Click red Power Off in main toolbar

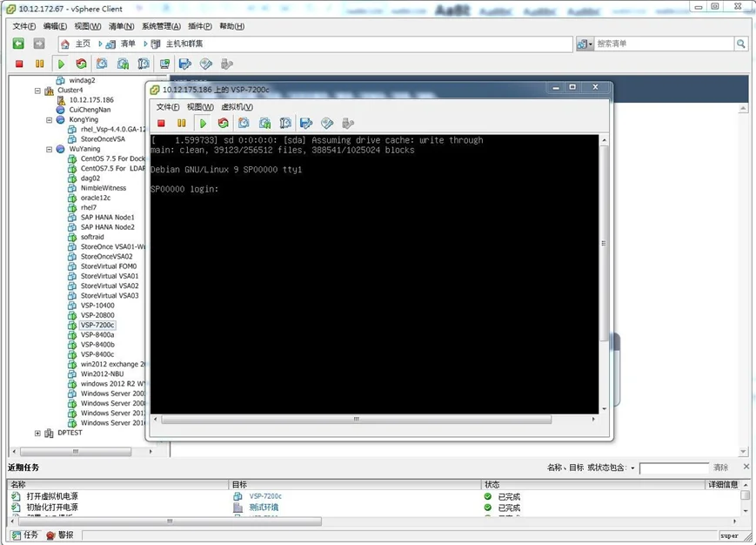[x=19, y=64]
